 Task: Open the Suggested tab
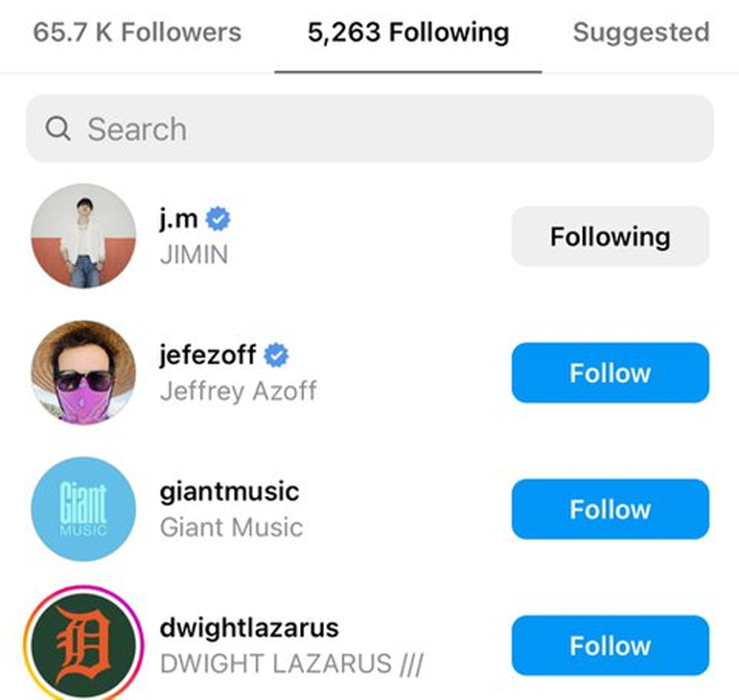coord(641,33)
